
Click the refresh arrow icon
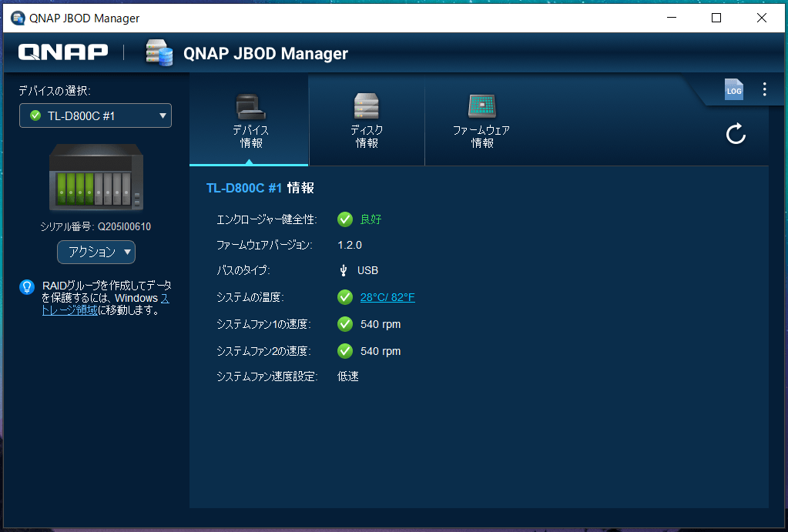736,134
